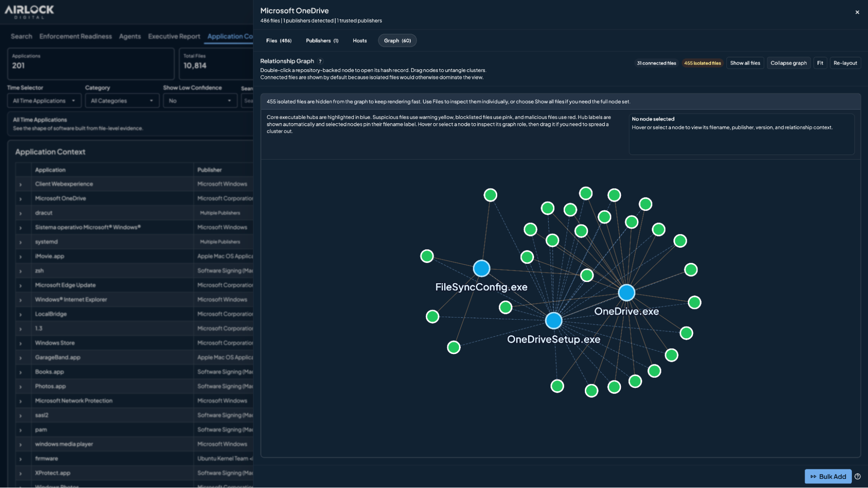Click the Re-layout button
Viewport: 868px width, 488px height.
coord(845,63)
